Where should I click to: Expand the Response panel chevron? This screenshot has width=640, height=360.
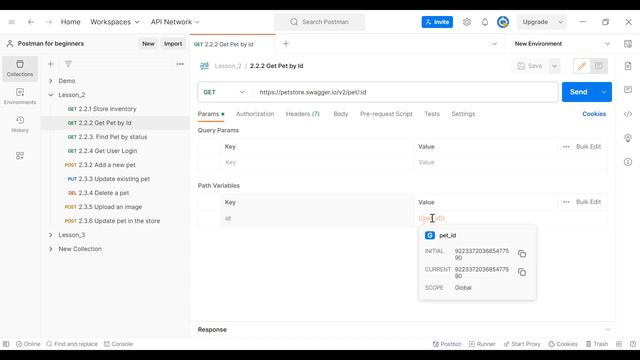pyautogui.click(x=607, y=330)
